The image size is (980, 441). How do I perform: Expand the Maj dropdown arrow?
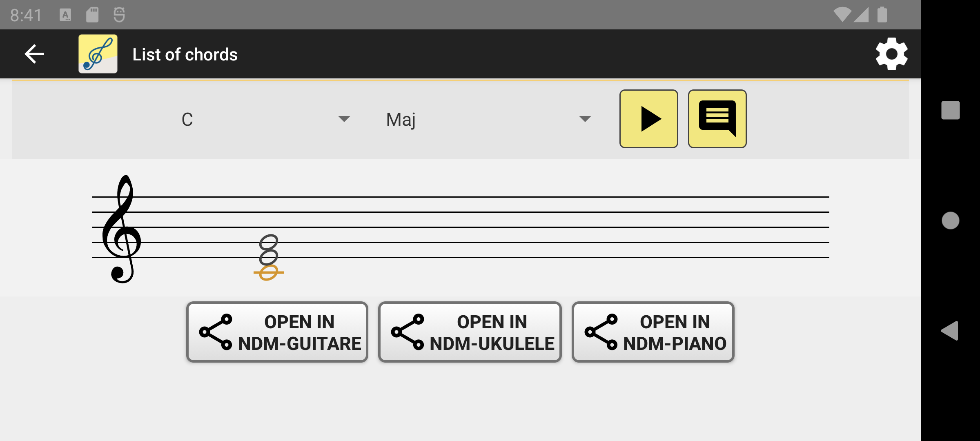click(584, 119)
